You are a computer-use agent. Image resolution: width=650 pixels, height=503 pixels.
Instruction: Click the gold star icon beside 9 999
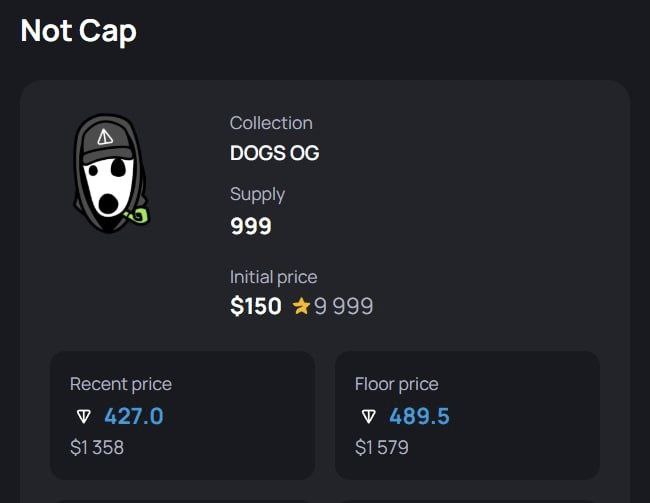click(301, 307)
